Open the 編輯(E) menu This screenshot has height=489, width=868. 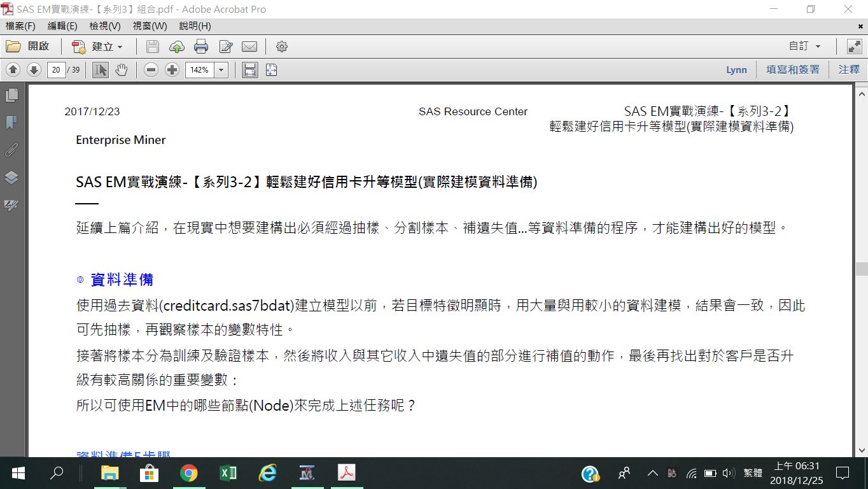tap(62, 26)
